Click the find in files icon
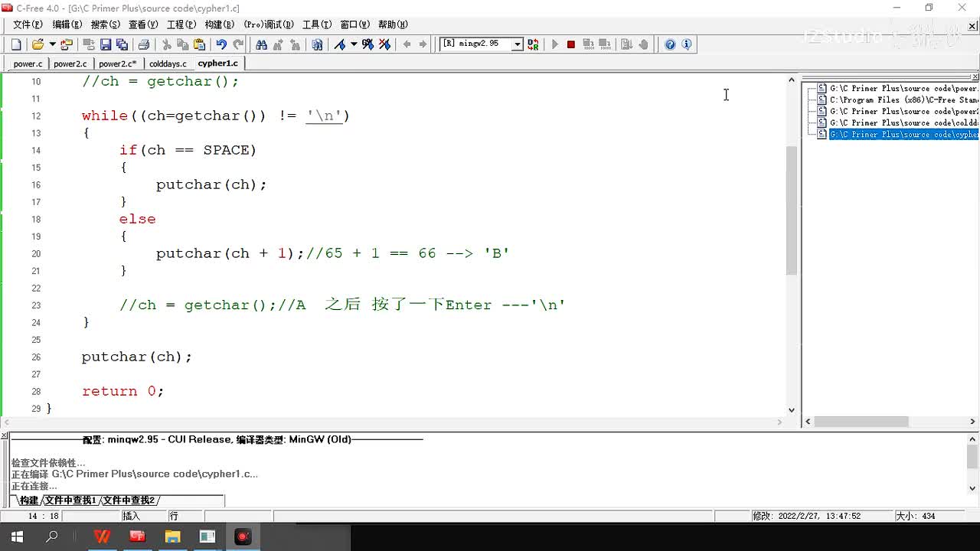Image resolution: width=980 pixels, height=551 pixels. pos(317,44)
